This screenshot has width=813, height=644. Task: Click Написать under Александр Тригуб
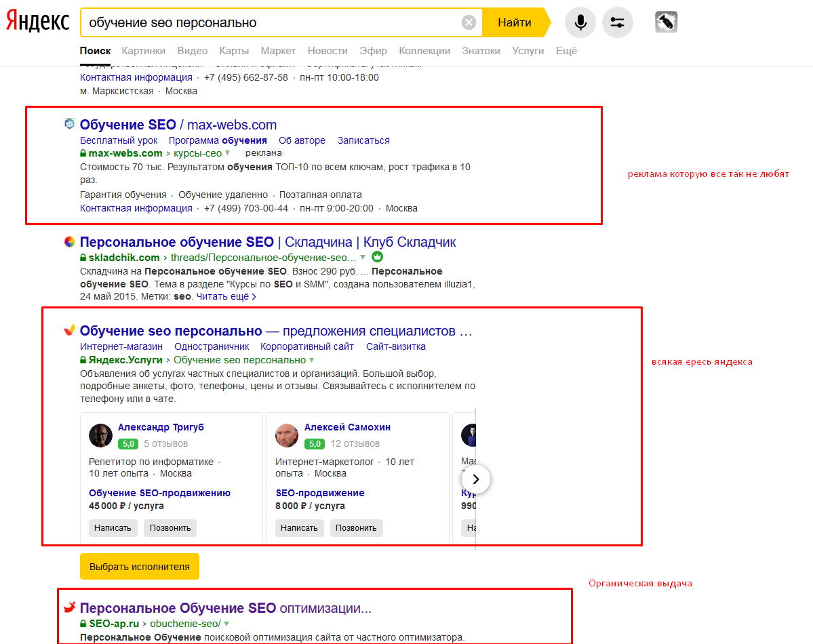click(x=113, y=528)
